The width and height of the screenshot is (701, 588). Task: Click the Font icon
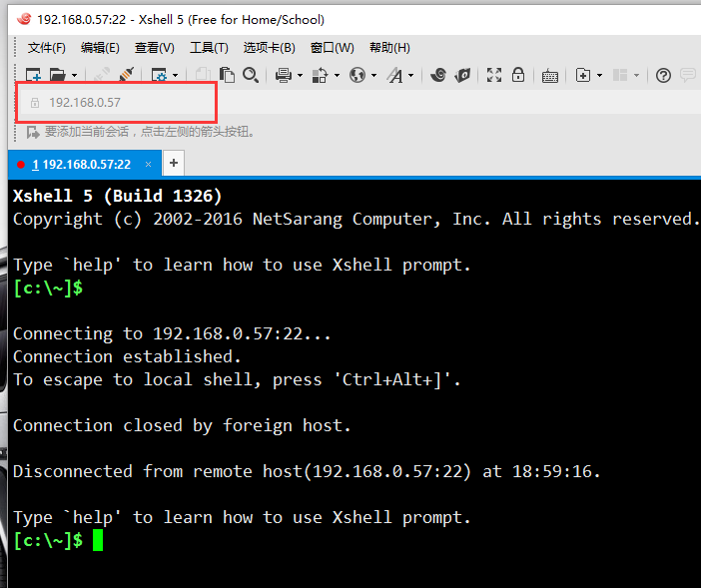pos(395,75)
